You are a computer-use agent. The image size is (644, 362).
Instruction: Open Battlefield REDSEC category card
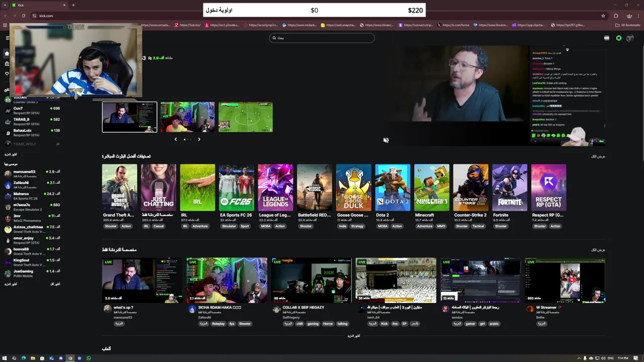[314, 188]
